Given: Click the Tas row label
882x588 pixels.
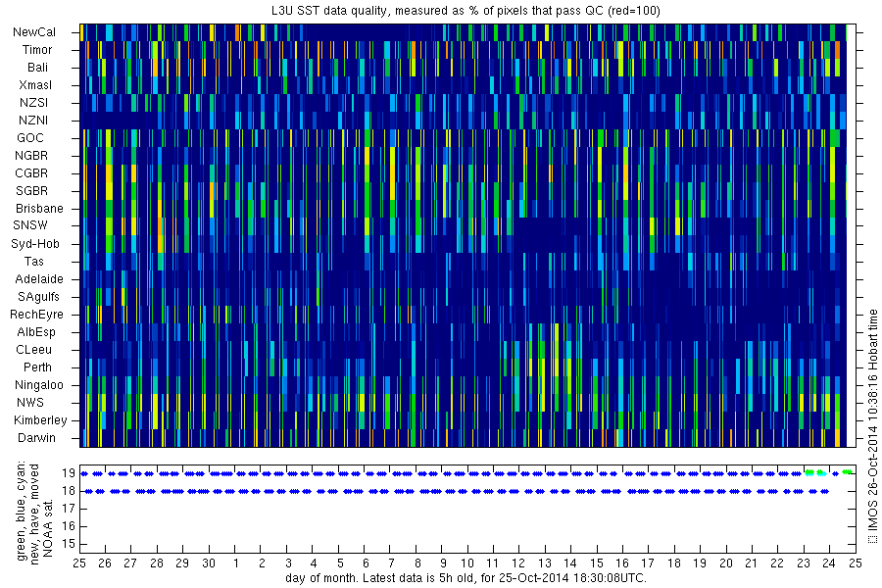Looking at the screenshot, I should point(33,261).
